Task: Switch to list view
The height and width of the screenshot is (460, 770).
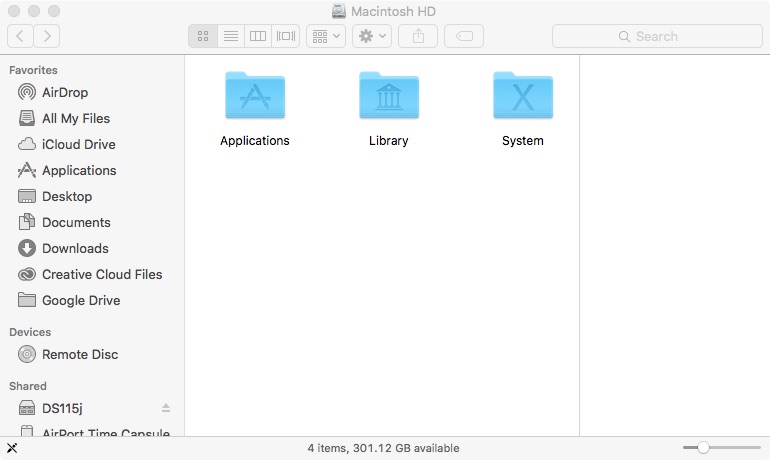Action: 231,36
